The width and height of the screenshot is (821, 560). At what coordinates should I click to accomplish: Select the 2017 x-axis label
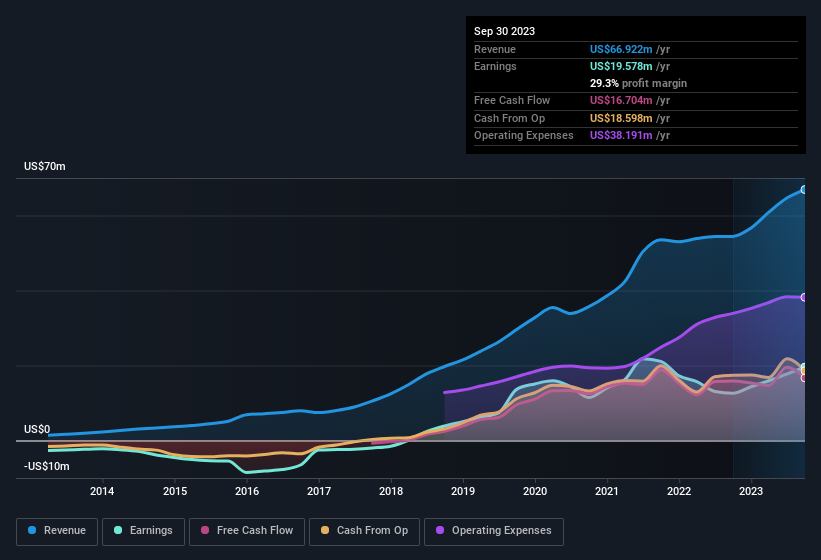click(x=319, y=491)
